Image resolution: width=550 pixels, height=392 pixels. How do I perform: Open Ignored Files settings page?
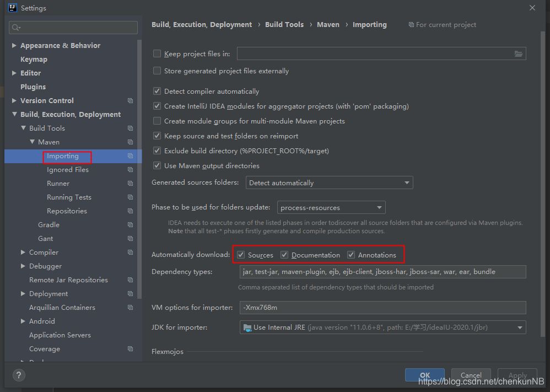(x=68, y=169)
